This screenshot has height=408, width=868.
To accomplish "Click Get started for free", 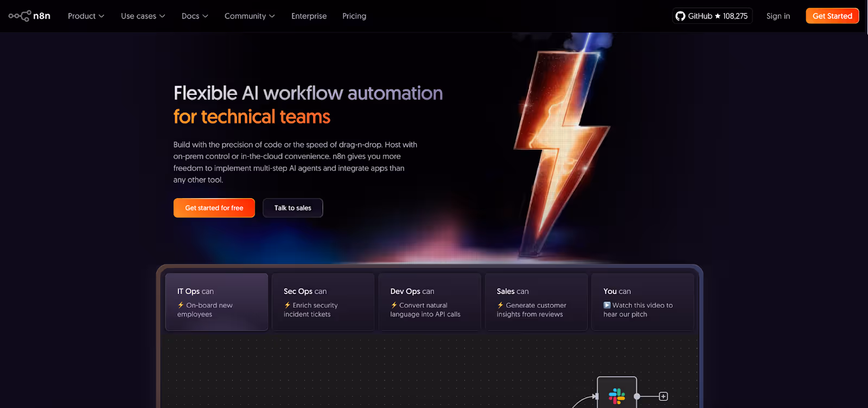I will [x=214, y=208].
